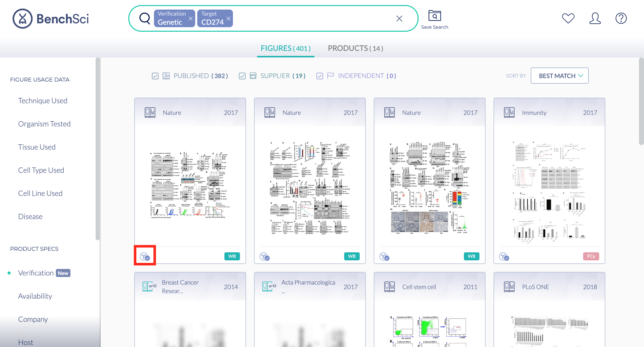
Task: Click publication icon on Cell stem cell card
Action: pos(389,287)
